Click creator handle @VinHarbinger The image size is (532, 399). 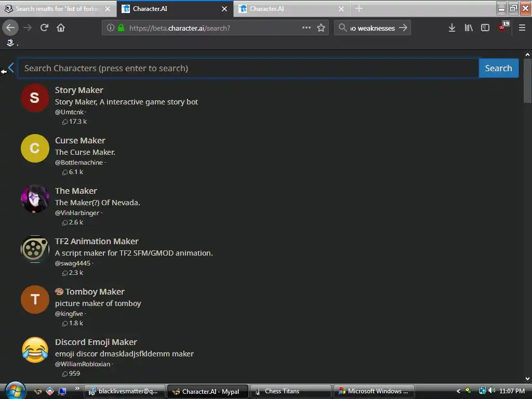[x=77, y=212]
